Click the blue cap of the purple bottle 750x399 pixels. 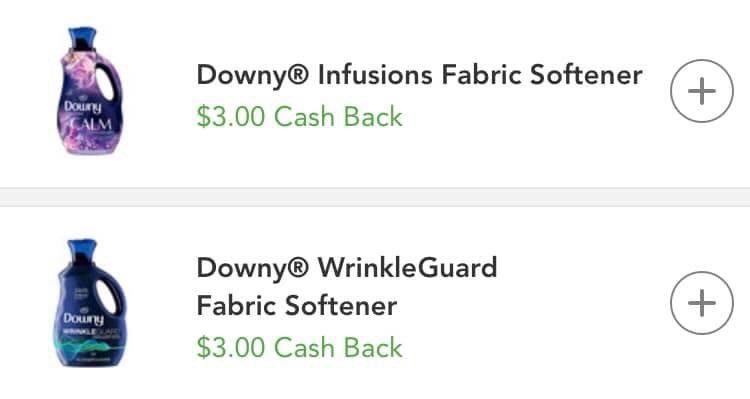pos(82,38)
